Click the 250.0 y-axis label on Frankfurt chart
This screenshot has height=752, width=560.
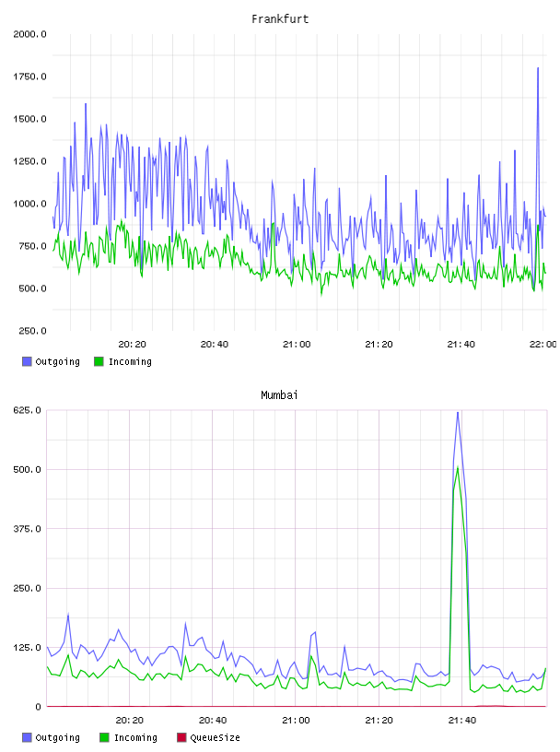coord(32,331)
